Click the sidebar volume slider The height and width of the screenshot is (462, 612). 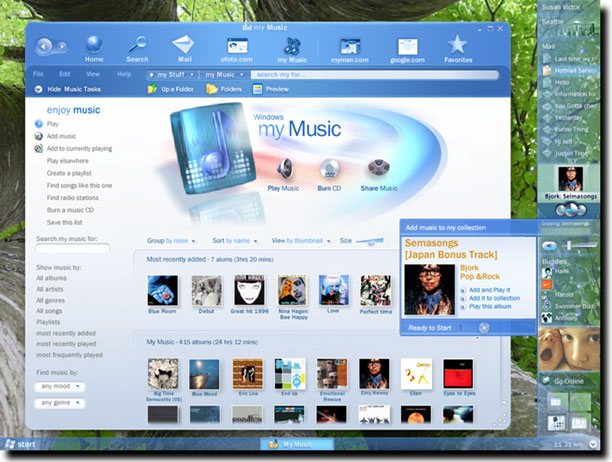tap(579, 245)
